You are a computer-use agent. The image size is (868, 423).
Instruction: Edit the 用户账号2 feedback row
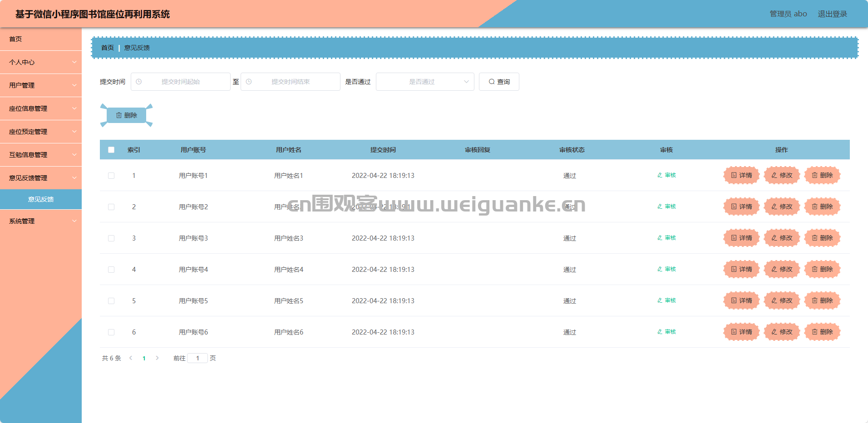[782, 207]
